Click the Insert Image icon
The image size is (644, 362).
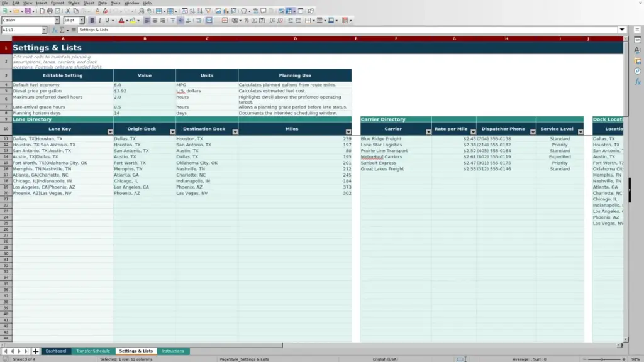pos(218,11)
